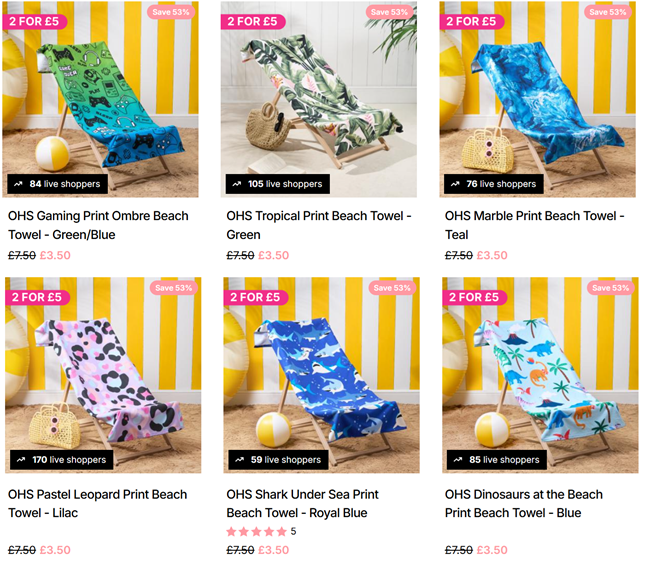The image size is (650, 565).
Task: Select OHS Shark Under Sea Print towel title
Action: (x=303, y=503)
